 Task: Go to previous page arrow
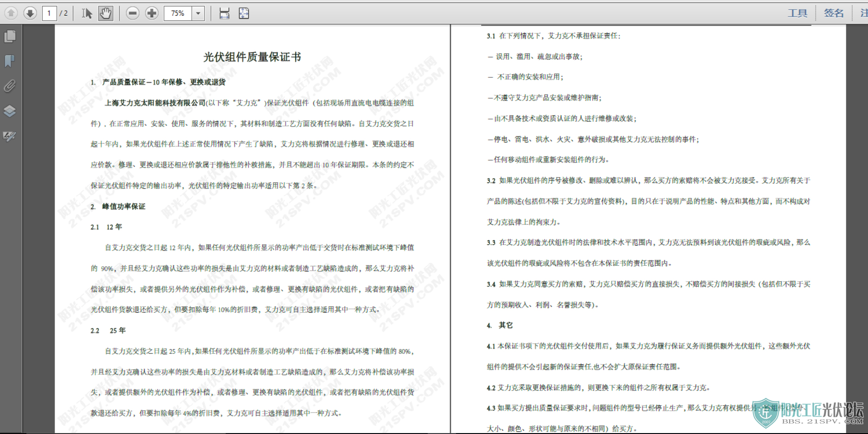click(11, 13)
